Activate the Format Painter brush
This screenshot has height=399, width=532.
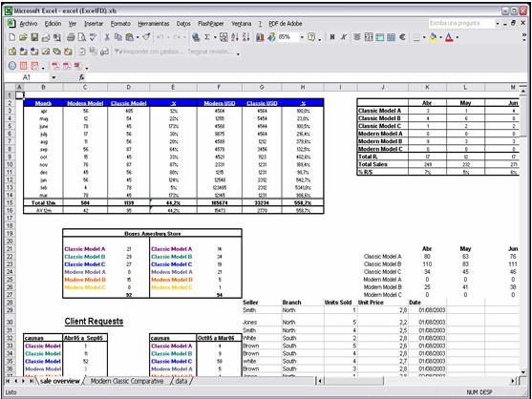146,37
